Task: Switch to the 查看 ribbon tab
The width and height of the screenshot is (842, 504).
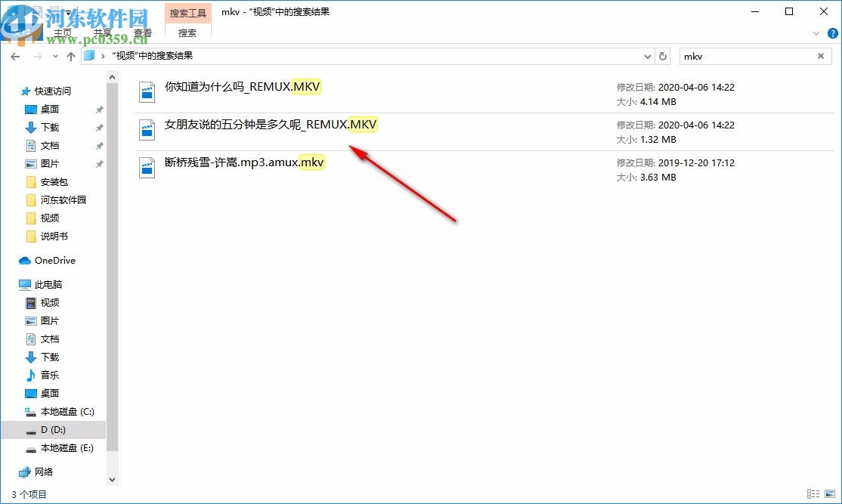Action: (x=143, y=32)
